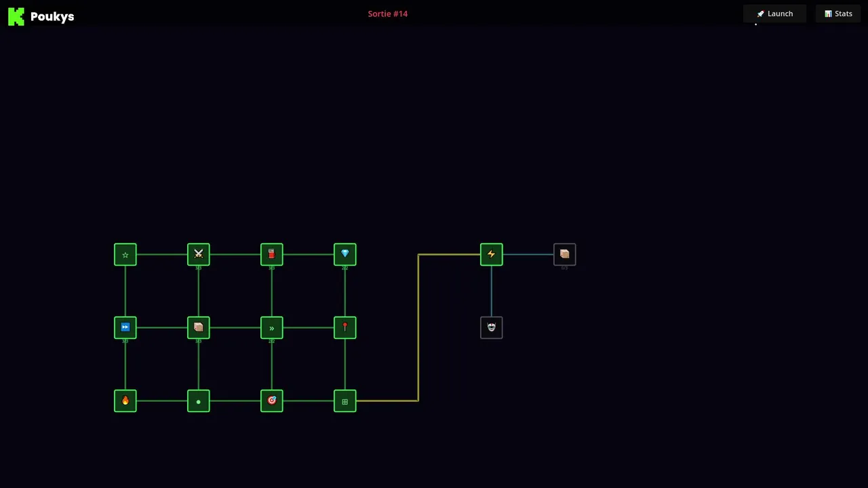Viewport: 868px width, 488px height.
Task: Select the bullseye target upgrade node
Action: tap(272, 401)
